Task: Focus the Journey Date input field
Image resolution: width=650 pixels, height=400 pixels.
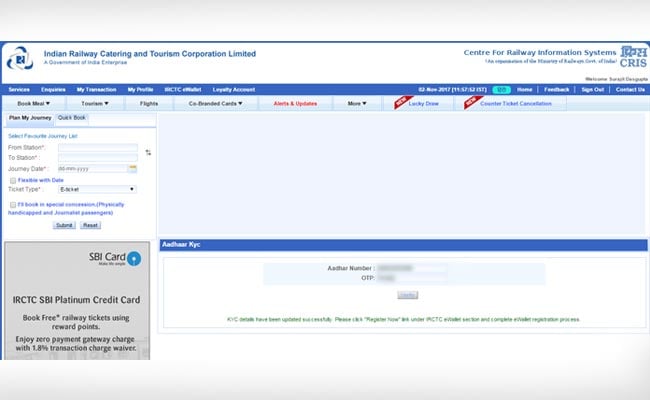Action: pyautogui.click(x=92, y=169)
